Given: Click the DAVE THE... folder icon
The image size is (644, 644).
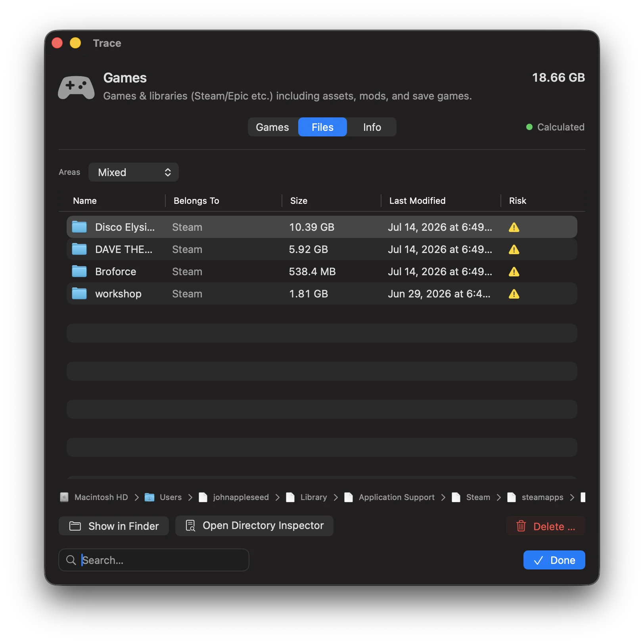Looking at the screenshot, I should (79, 249).
